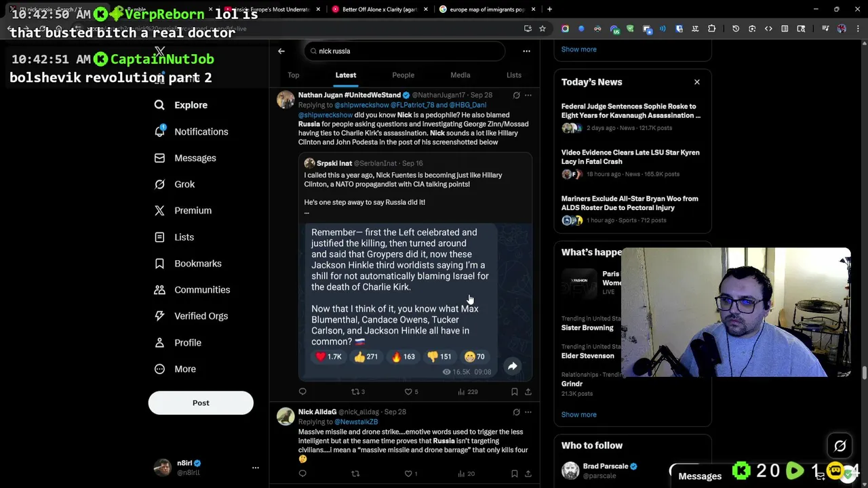Switch to the Lists tab

tap(514, 75)
